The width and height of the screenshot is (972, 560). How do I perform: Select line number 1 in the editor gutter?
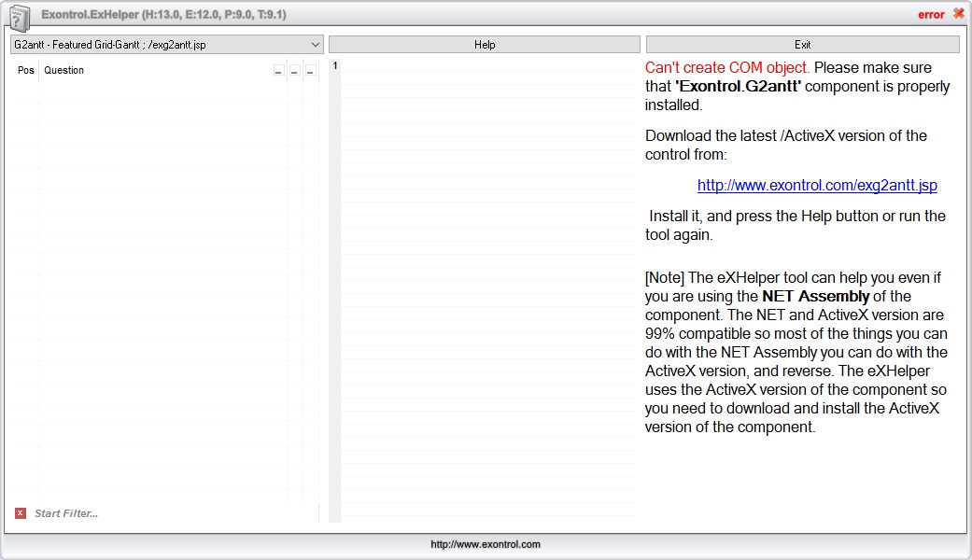coord(335,66)
